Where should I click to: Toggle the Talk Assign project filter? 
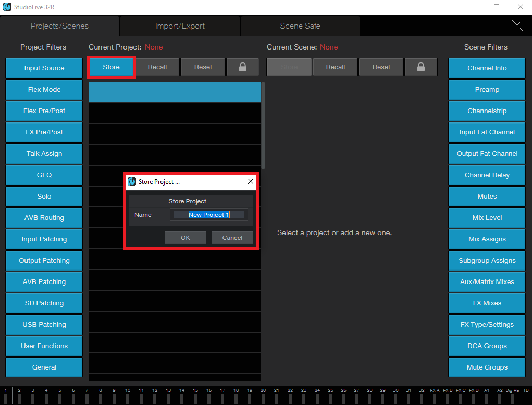click(x=44, y=154)
